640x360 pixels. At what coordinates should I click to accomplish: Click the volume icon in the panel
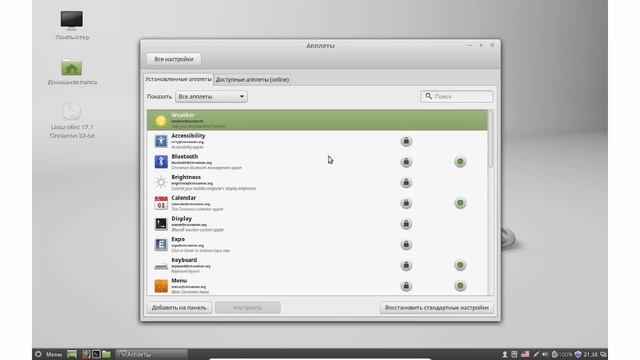(545, 354)
